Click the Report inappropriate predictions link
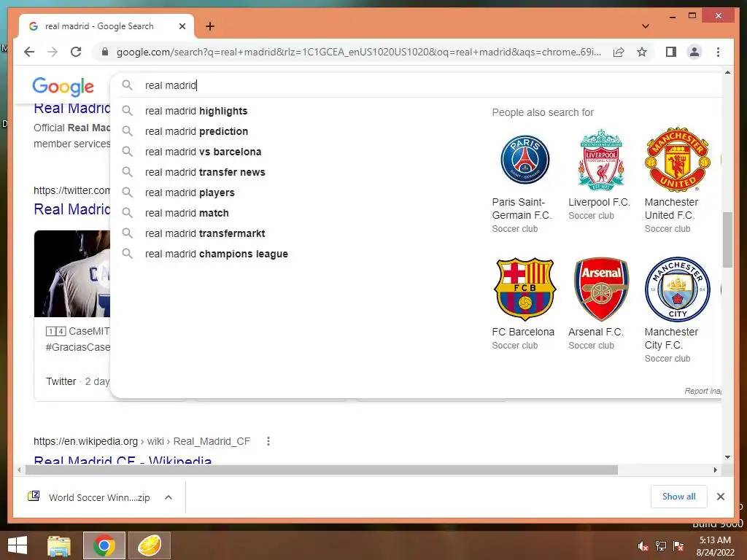 (x=703, y=391)
